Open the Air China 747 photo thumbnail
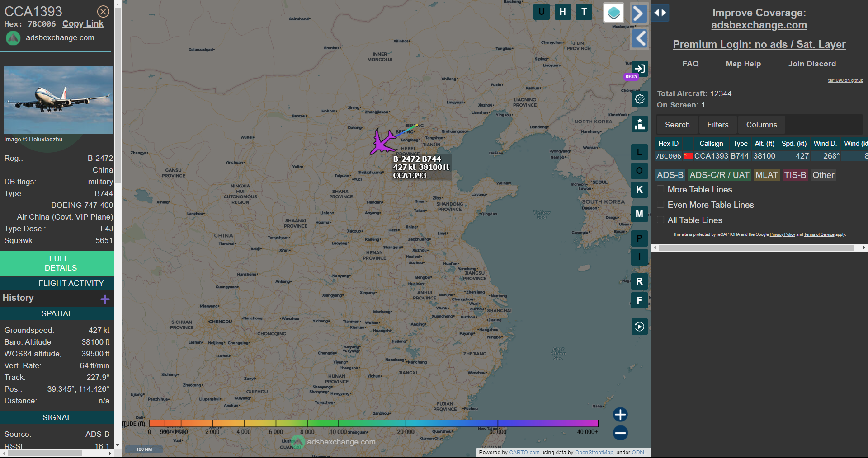Image resolution: width=868 pixels, height=458 pixels. pos(58,99)
